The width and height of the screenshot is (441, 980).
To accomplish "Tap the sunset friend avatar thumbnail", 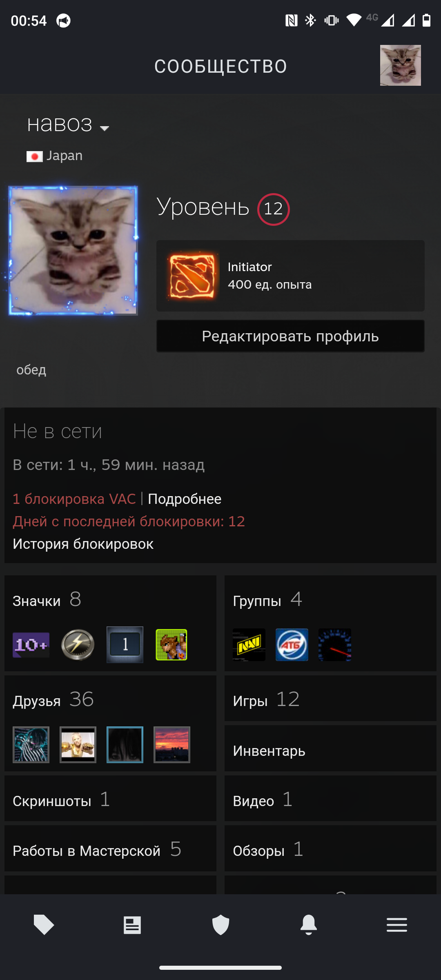I will [172, 745].
